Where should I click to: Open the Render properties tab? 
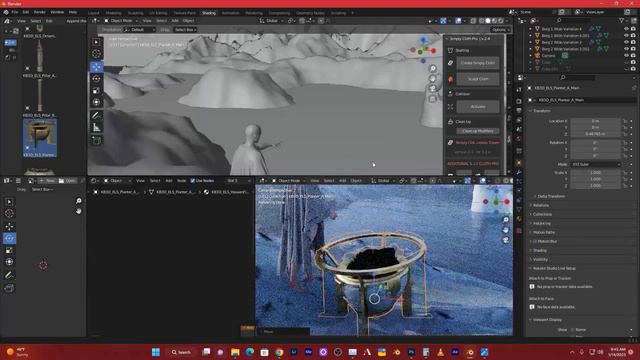[x=519, y=100]
